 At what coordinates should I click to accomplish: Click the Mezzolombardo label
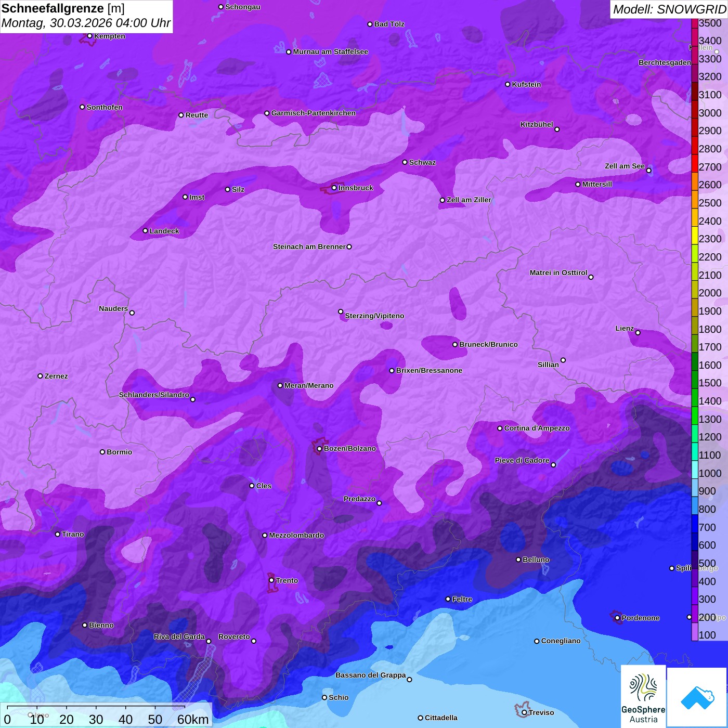(296, 535)
